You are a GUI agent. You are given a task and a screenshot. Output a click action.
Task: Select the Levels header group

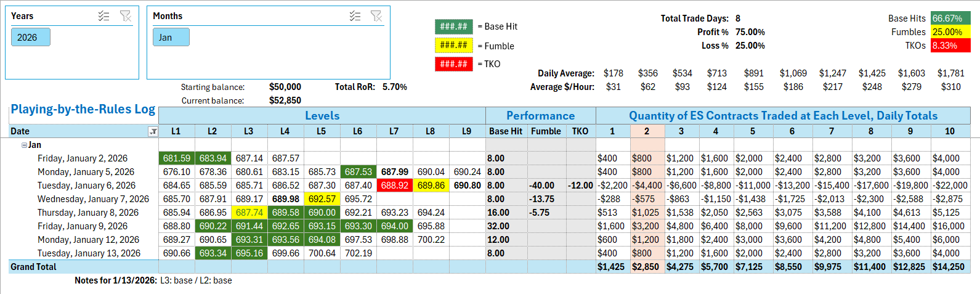click(322, 116)
